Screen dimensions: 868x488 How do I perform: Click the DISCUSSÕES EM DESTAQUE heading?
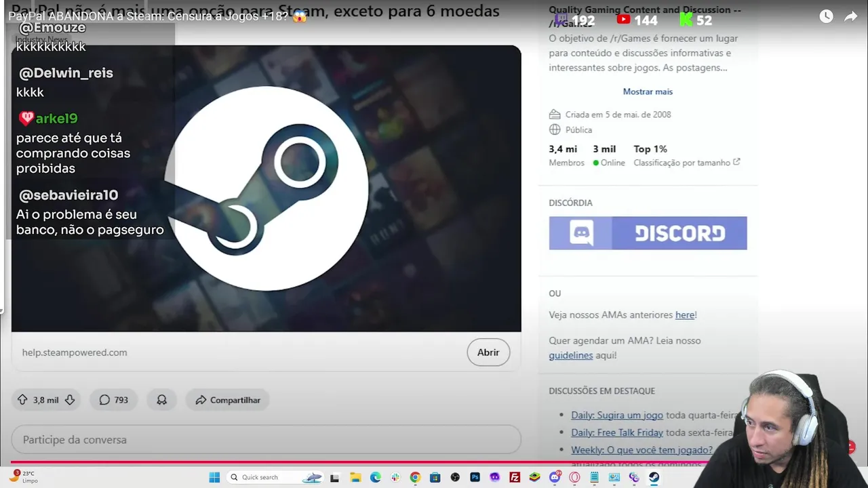601,391
